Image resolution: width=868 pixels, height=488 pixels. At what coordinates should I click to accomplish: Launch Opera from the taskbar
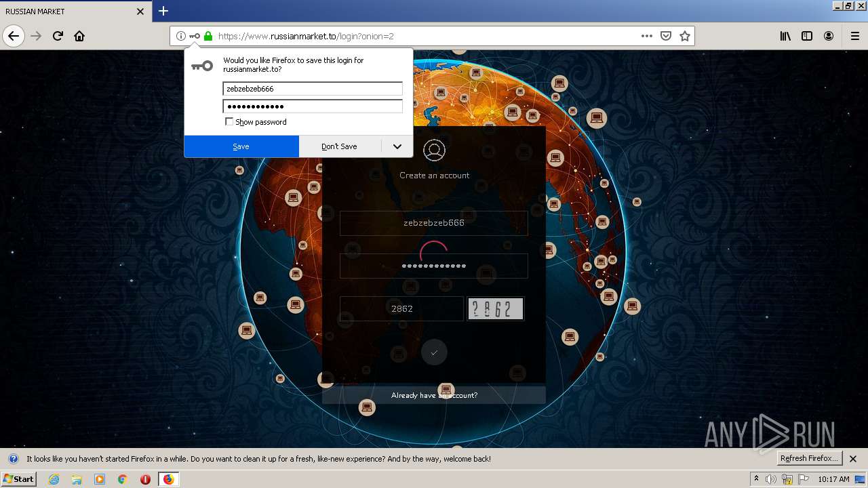(x=145, y=479)
